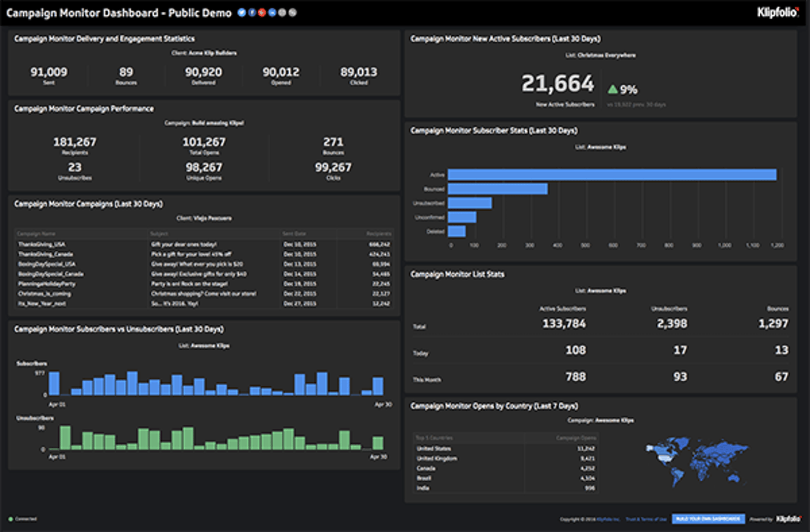The width and height of the screenshot is (810, 532).
Task: Click the Dec 27, 2015 sent date
Action: tap(300, 303)
